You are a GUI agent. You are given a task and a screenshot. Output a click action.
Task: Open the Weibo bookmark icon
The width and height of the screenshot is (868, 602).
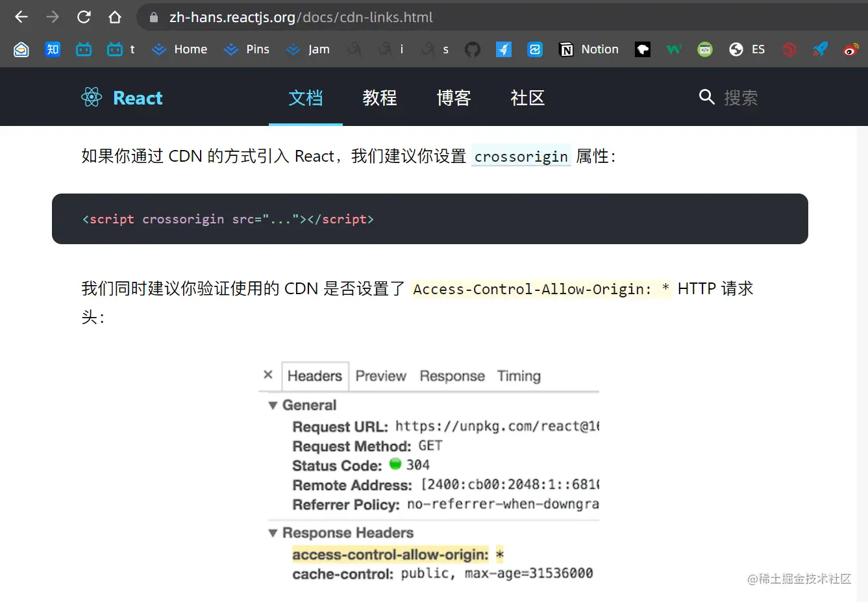pyautogui.click(x=851, y=49)
